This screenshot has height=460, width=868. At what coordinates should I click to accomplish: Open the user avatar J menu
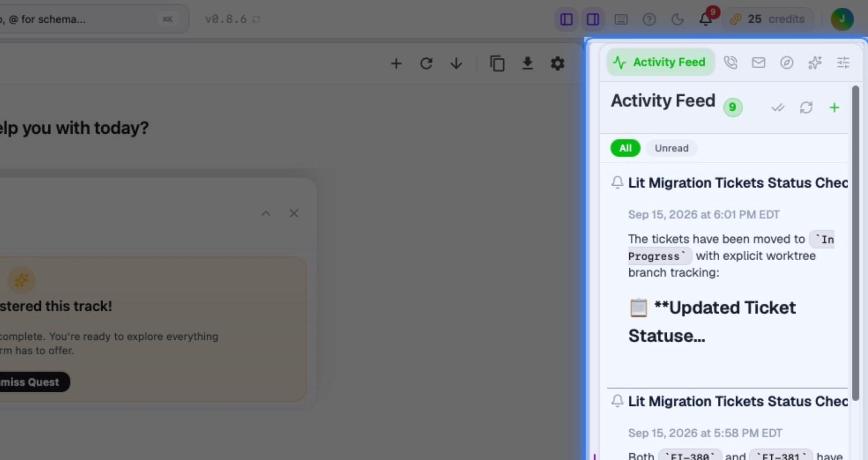[x=842, y=19]
